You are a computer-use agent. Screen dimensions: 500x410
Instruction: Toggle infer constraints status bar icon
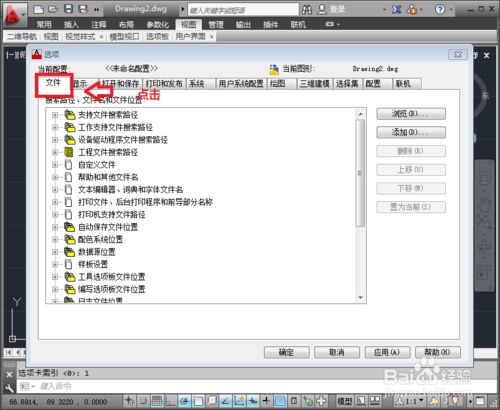pos(129,400)
